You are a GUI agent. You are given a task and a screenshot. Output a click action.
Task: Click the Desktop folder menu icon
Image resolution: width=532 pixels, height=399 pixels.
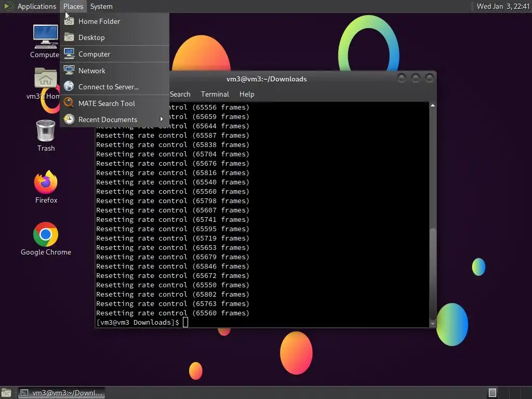pyautogui.click(x=69, y=37)
